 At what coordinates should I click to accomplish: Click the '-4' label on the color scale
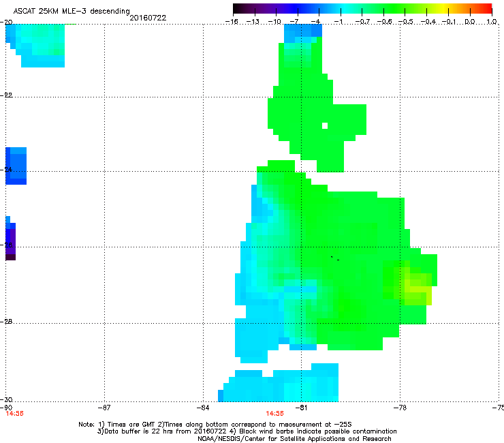click(x=316, y=22)
